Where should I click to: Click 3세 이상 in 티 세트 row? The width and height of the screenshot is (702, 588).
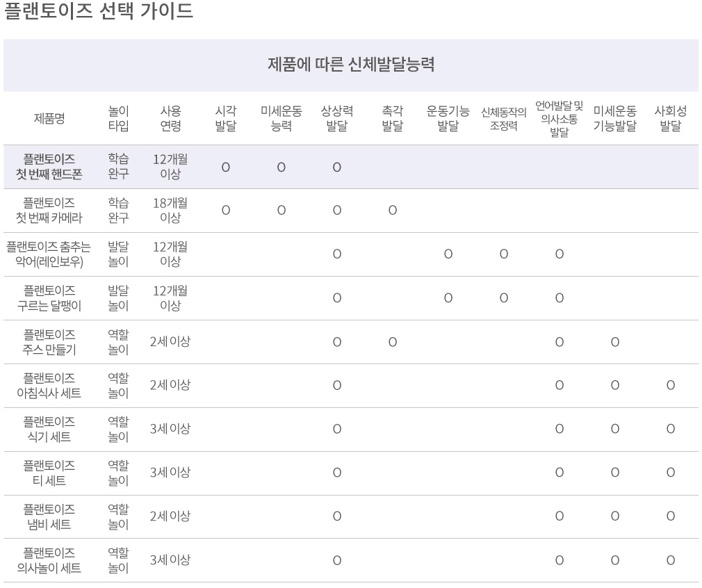170,473
